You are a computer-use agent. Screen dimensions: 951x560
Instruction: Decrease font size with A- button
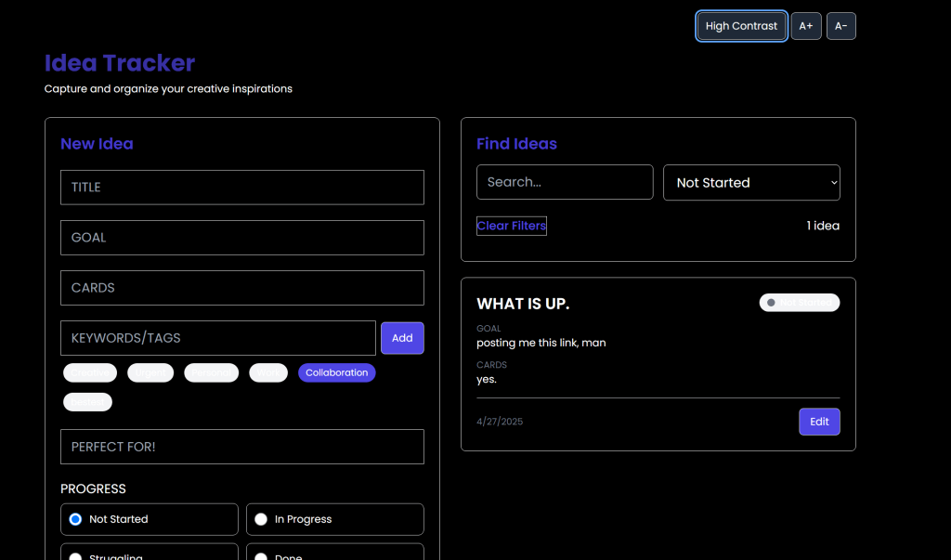point(840,26)
